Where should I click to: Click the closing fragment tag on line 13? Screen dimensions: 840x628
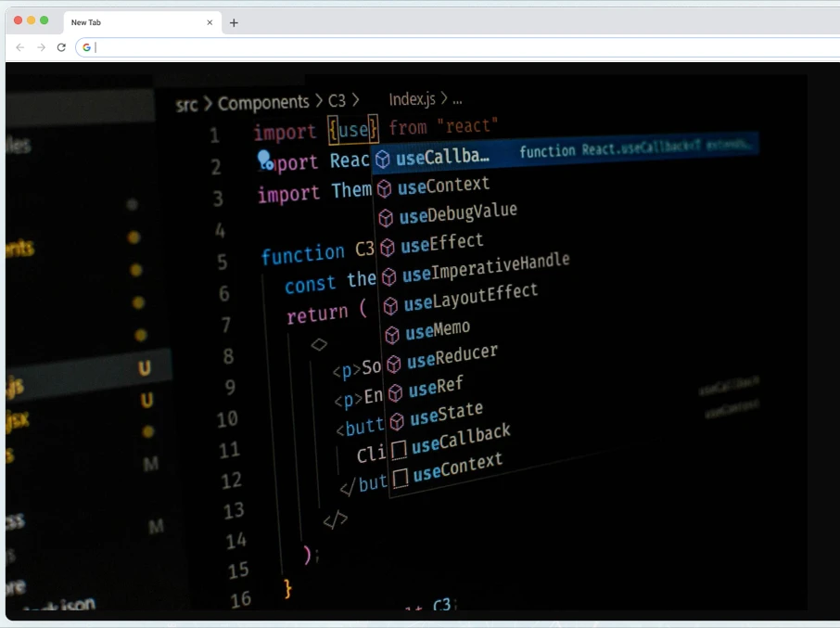[336, 519]
